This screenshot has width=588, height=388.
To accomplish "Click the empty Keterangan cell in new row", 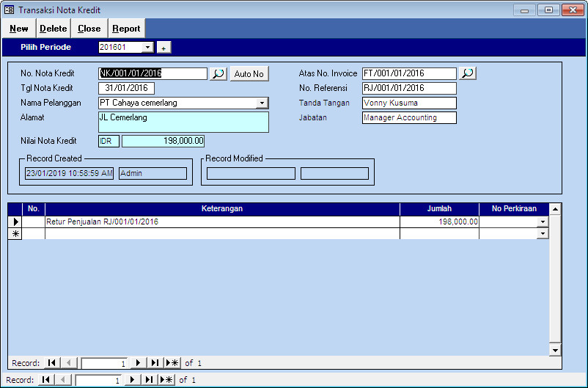I will click(x=222, y=234).
